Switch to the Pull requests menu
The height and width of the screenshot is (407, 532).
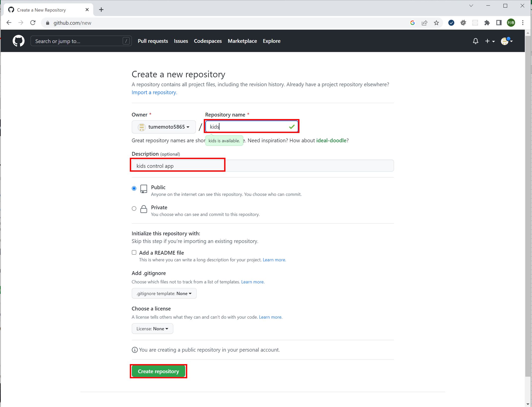pos(153,41)
